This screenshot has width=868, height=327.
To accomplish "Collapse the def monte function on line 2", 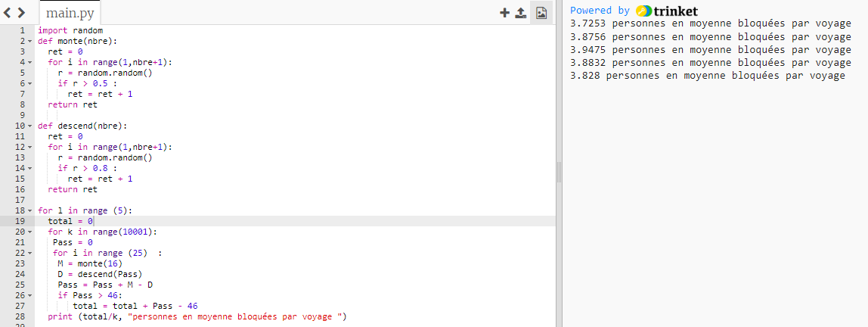I will coord(30,41).
